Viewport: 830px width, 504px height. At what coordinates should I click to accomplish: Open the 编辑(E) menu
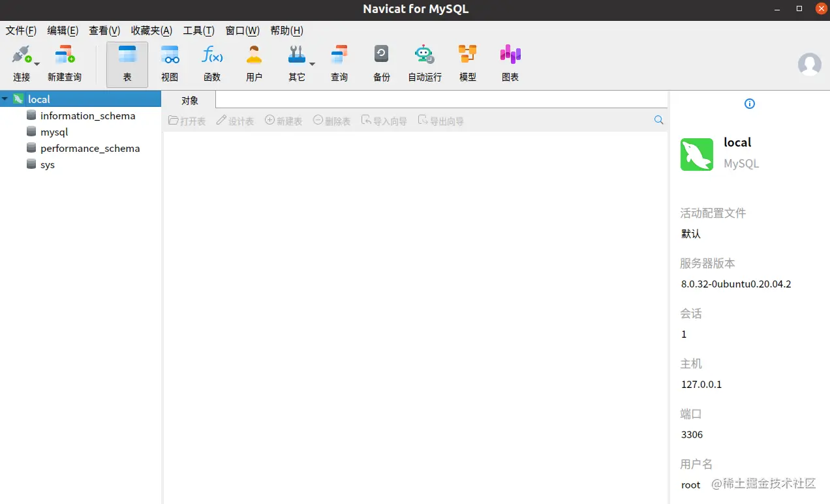pyautogui.click(x=63, y=31)
